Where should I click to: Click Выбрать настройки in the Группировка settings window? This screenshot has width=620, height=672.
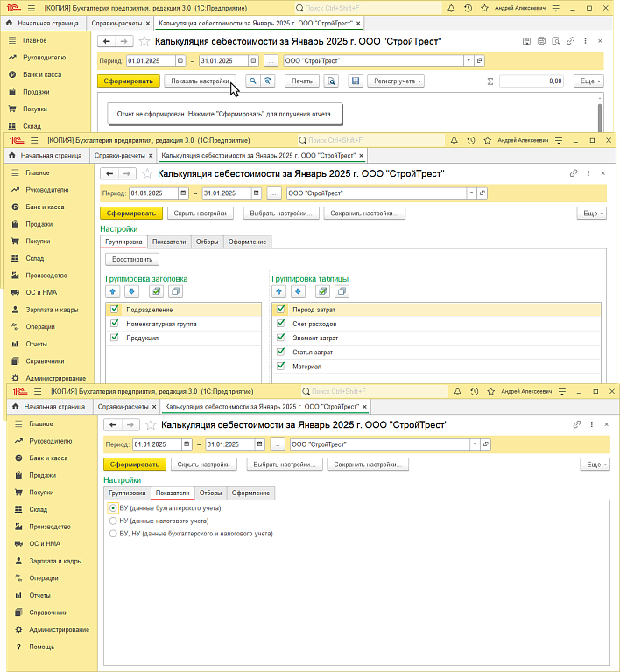pos(281,213)
